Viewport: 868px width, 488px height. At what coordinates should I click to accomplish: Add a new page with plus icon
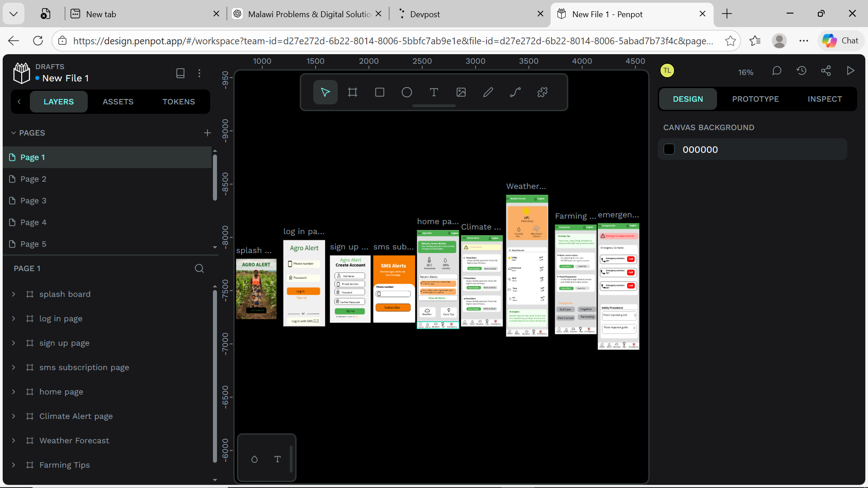point(208,133)
